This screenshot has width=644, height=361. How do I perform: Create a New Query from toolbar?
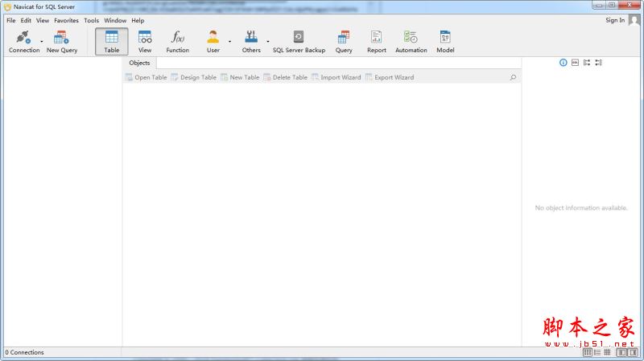(x=62, y=42)
